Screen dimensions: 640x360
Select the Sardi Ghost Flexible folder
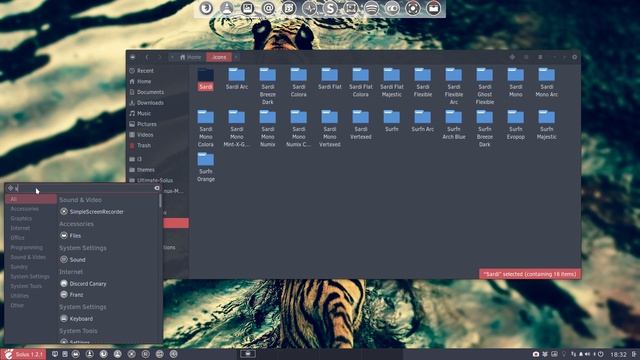tap(485, 86)
